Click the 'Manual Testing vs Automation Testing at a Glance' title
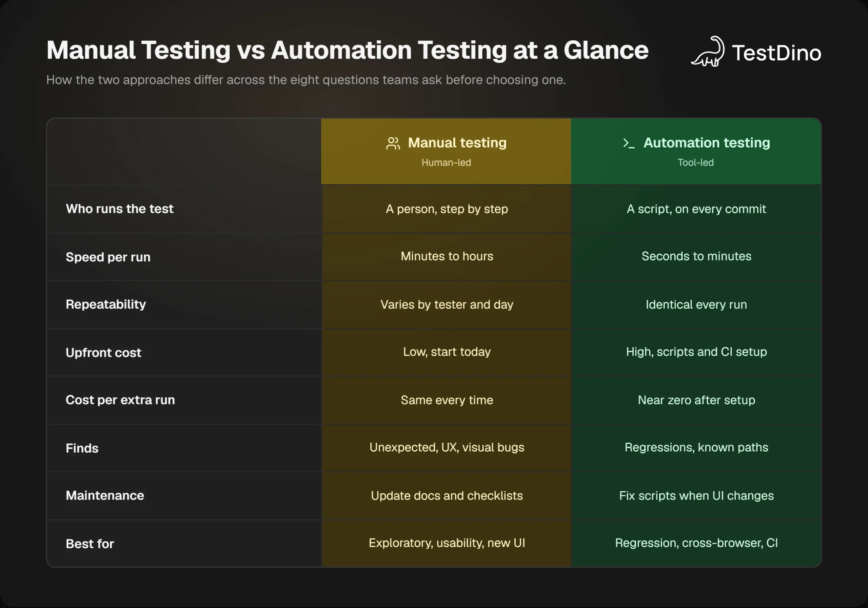 coord(347,50)
